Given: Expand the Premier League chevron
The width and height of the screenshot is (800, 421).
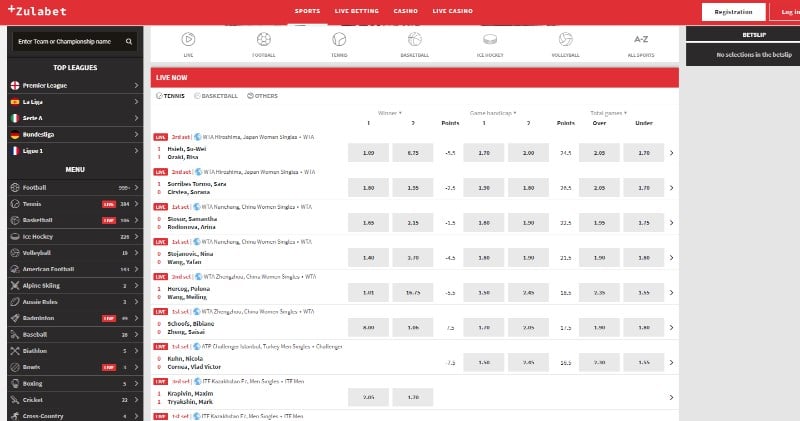Looking at the screenshot, I should (x=136, y=85).
